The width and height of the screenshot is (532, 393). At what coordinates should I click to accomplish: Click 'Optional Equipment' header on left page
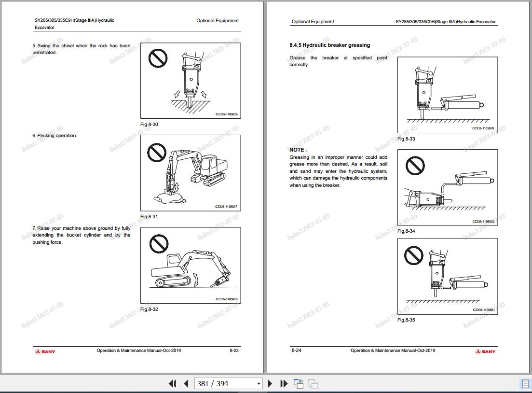click(x=218, y=21)
